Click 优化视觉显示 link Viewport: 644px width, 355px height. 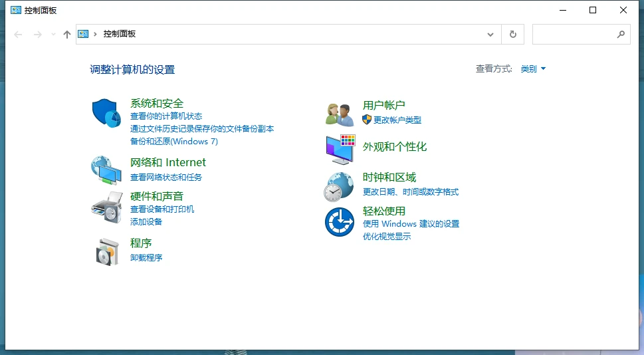click(387, 237)
